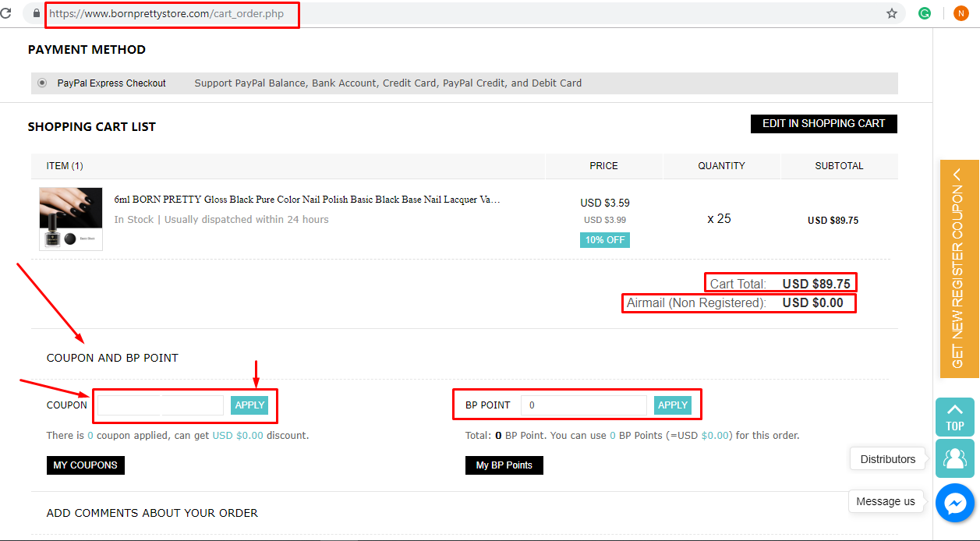Image resolution: width=980 pixels, height=541 pixels.
Task: Click the USD $89.75 row subtotal
Action: point(833,221)
